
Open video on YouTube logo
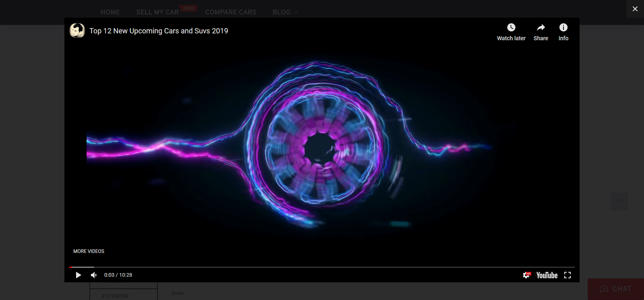(547, 275)
